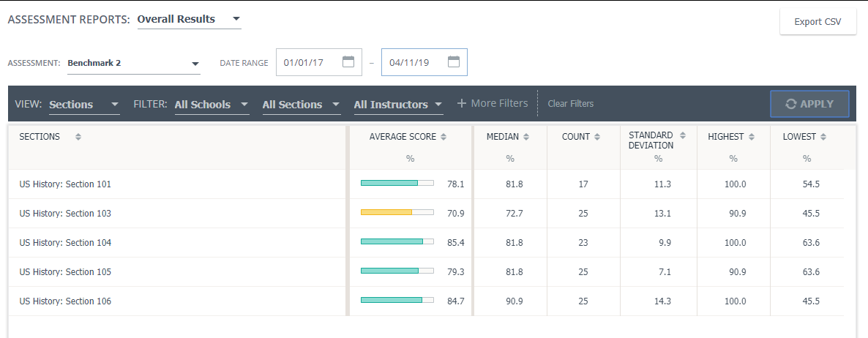The width and height of the screenshot is (868, 338).
Task: Change the View Sections dropdown
Action: tap(115, 105)
